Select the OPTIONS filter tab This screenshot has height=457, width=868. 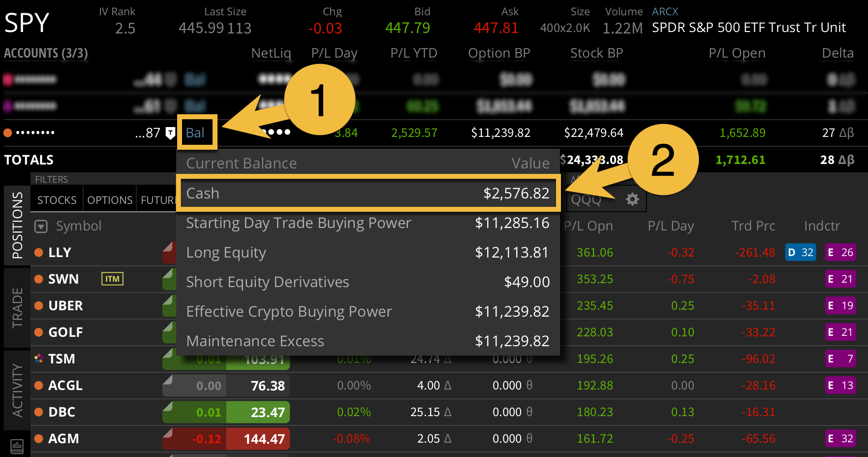109,199
